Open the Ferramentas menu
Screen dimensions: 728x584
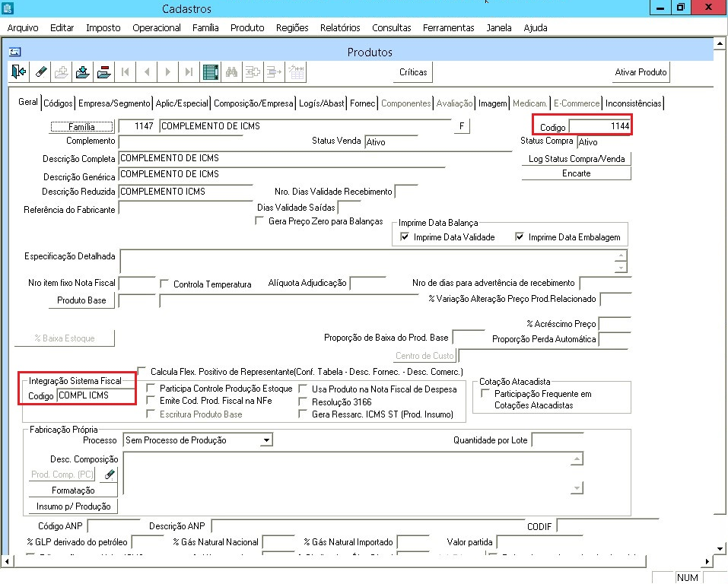pyautogui.click(x=449, y=28)
